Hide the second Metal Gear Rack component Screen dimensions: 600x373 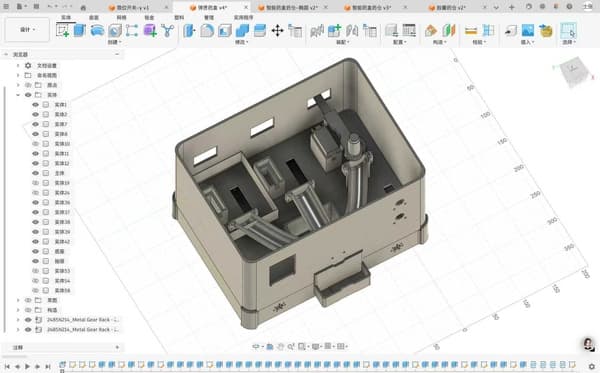click(x=28, y=329)
